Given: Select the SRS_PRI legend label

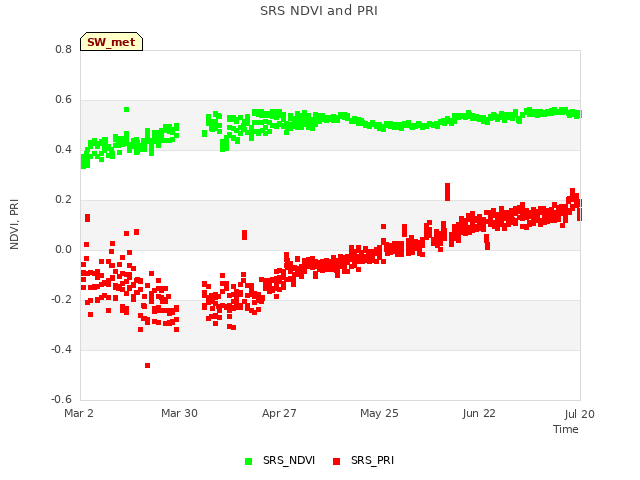Looking at the screenshot, I should coord(372,460).
